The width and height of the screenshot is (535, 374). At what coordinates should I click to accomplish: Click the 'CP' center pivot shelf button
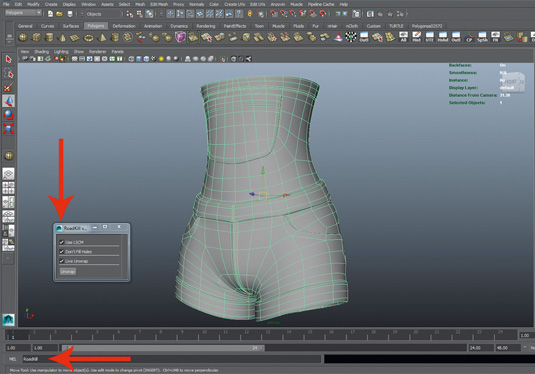tap(469, 37)
